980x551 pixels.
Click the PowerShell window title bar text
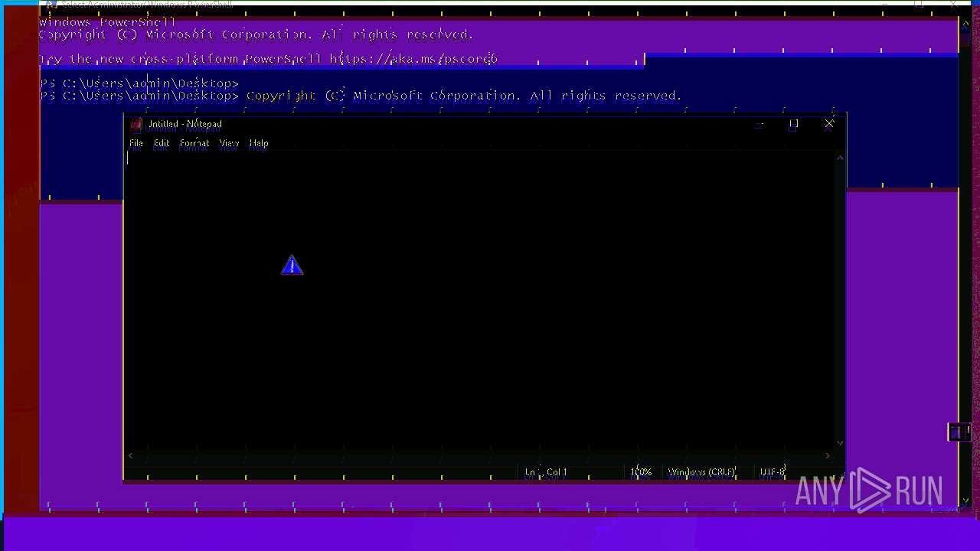coord(147,5)
